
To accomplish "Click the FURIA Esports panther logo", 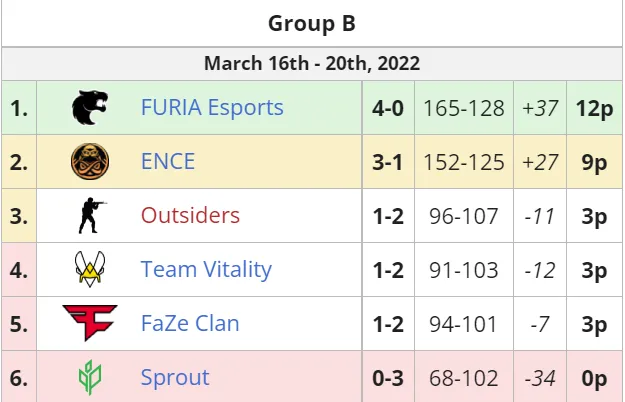I will coord(90,108).
